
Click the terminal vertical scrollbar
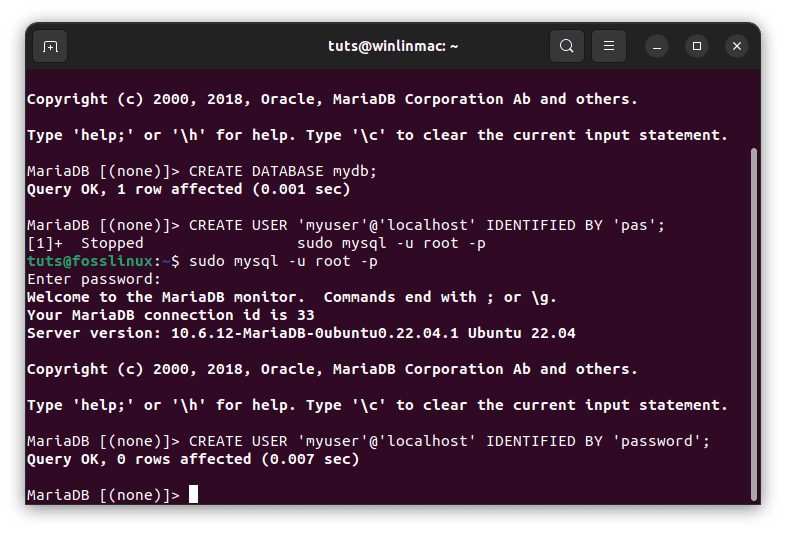click(753, 324)
